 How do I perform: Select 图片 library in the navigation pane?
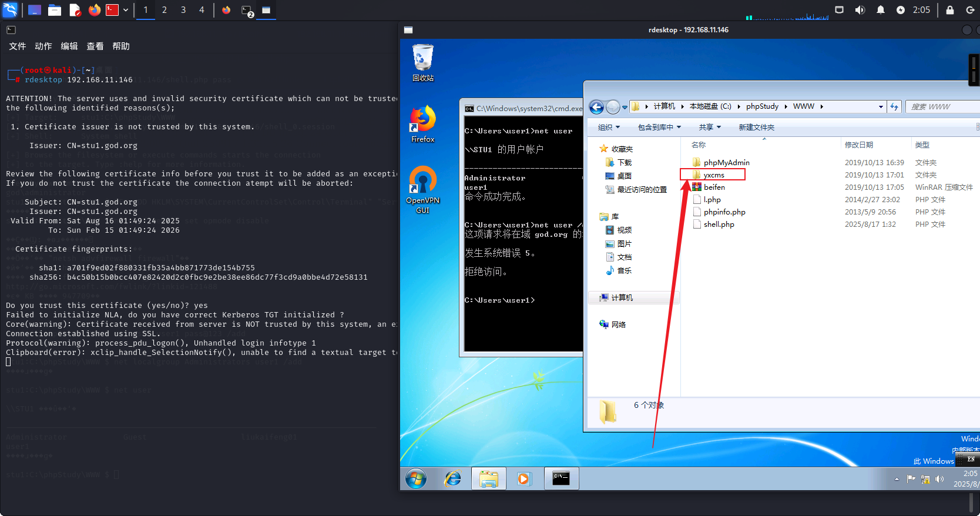coord(619,243)
